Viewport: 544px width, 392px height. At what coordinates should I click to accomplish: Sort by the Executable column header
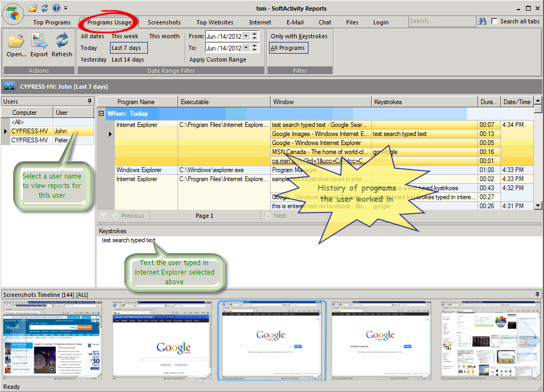click(x=224, y=102)
